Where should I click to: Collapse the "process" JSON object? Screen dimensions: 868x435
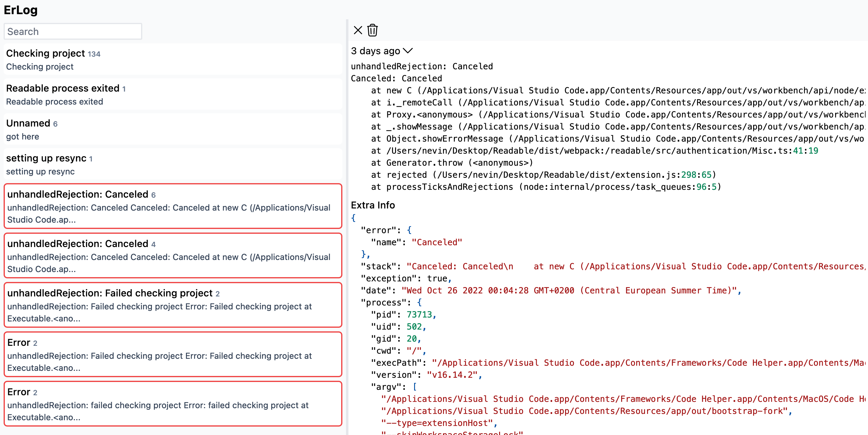[x=419, y=302]
